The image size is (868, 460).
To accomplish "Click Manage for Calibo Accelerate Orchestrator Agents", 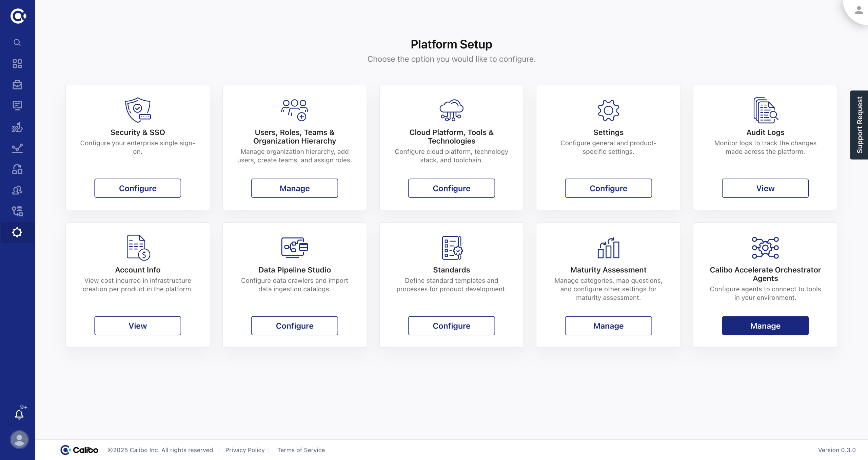I will [x=765, y=326].
